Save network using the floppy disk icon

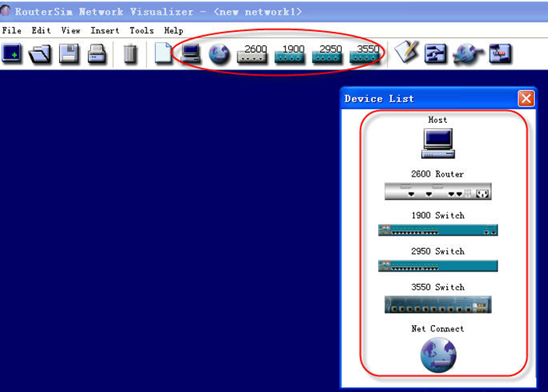[x=68, y=54]
